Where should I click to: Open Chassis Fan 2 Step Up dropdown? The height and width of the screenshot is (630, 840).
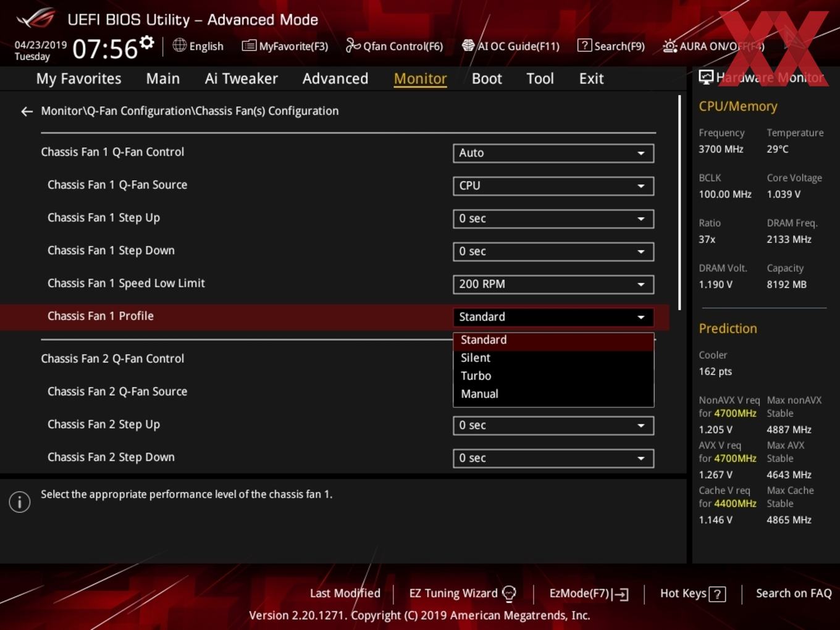click(553, 426)
